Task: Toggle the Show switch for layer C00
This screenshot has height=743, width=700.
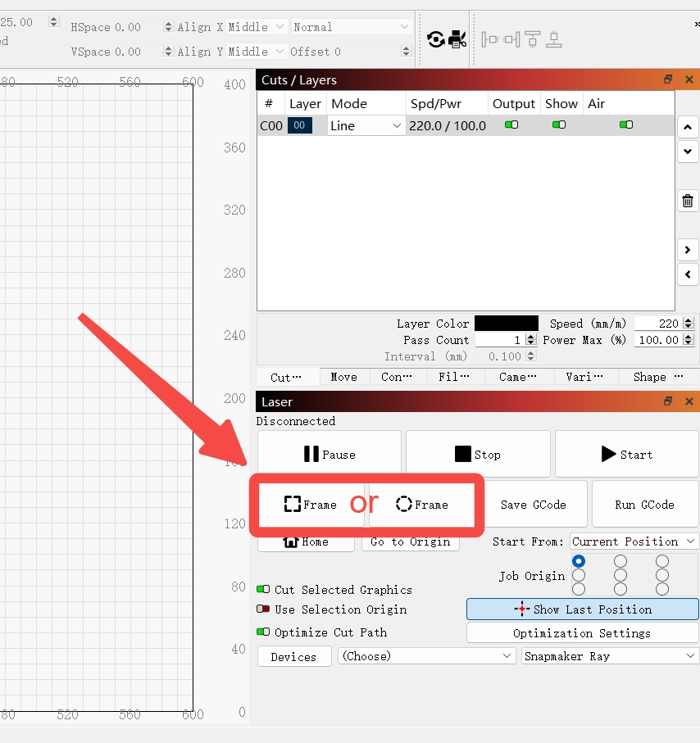Action: pyautogui.click(x=559, y=125)
